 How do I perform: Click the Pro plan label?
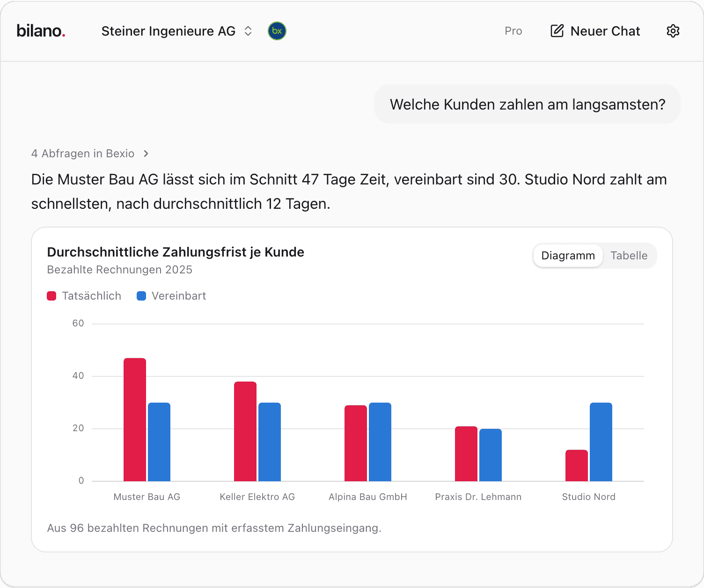(513, 31)
